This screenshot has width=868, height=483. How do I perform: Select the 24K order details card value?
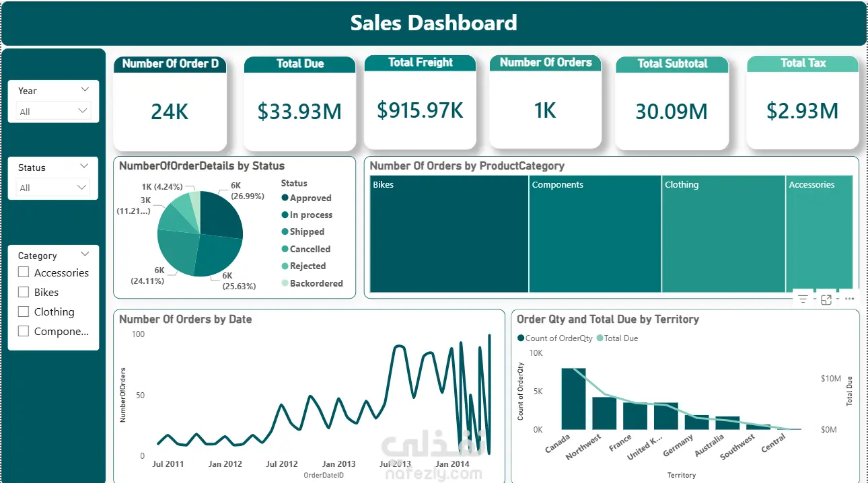click(x=170, y=112)
